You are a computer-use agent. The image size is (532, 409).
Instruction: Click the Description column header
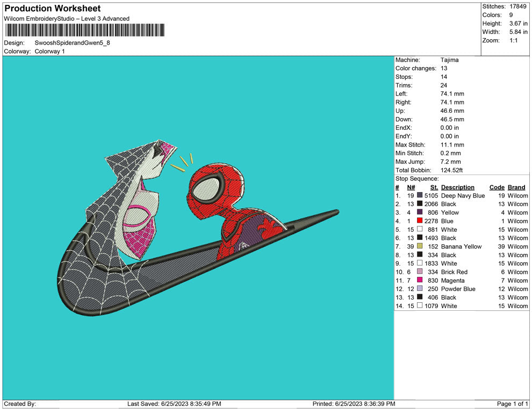point(457,187)
